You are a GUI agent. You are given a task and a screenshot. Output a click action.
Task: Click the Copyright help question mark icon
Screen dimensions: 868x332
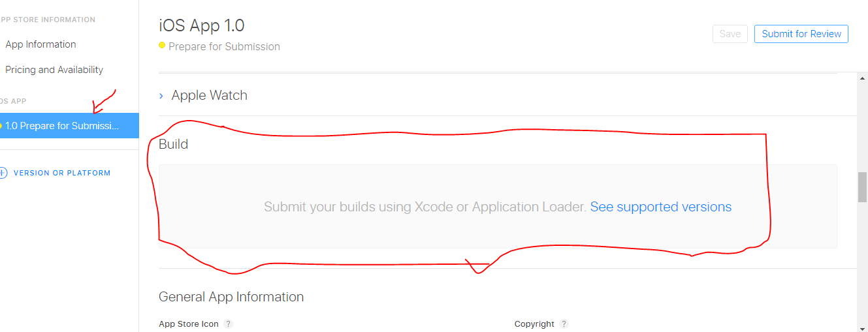click(564, 324)
